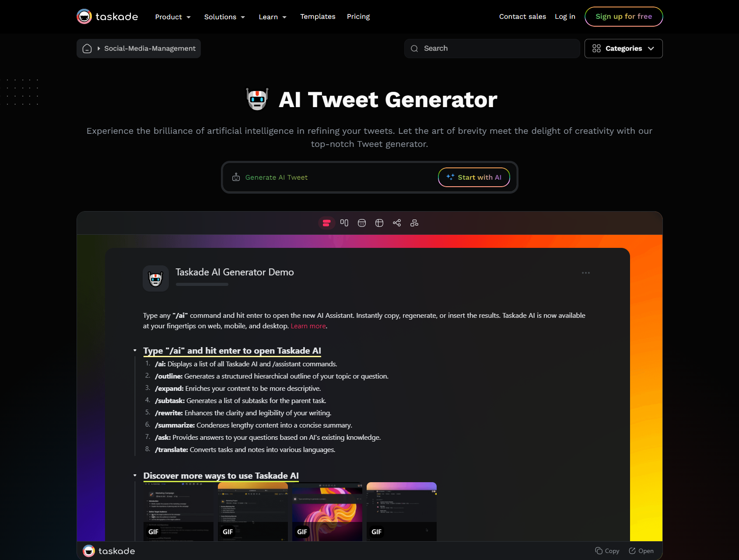Select the calendar view icon
The width and height of the screenshot is (739, 560).
tap(362, 223)
